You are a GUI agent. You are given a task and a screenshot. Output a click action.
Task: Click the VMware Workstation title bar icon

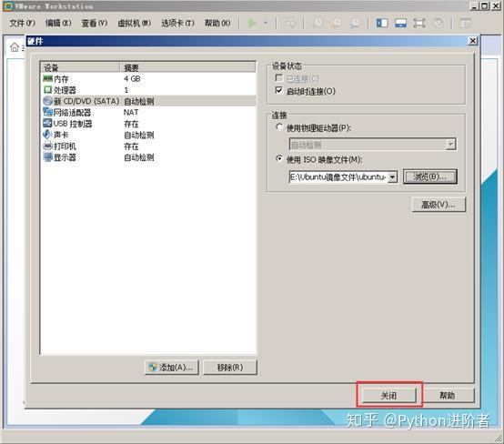click(x=7, y=5)
